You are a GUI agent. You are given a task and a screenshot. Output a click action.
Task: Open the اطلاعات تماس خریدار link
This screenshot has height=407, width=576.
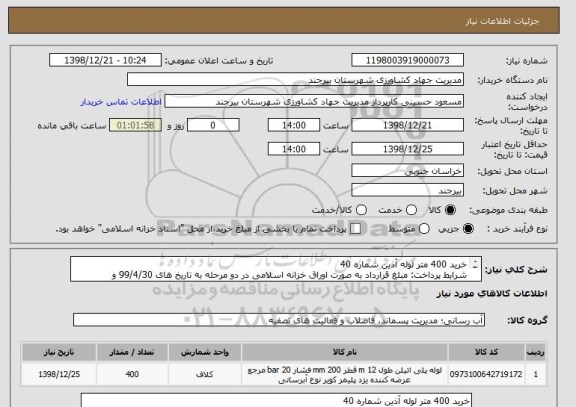121,102
